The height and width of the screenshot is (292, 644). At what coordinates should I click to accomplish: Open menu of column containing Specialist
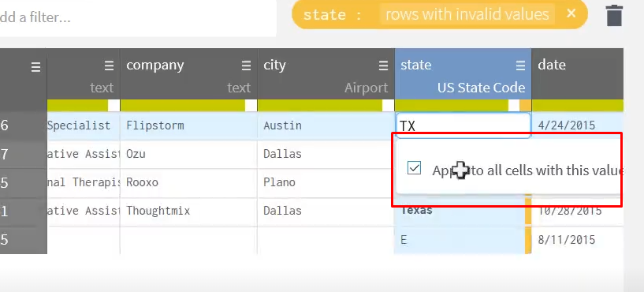tap(109, 66)
